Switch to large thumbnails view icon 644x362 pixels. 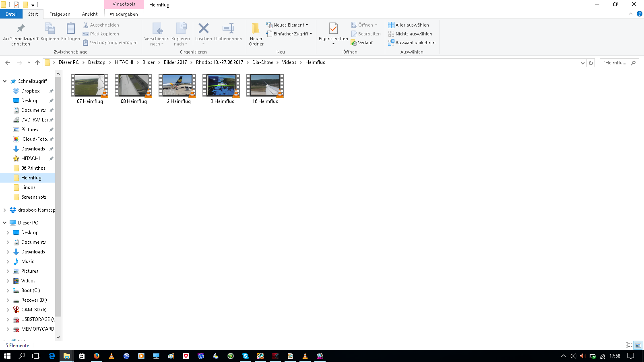pyautogui.click(x=638, y=345)
